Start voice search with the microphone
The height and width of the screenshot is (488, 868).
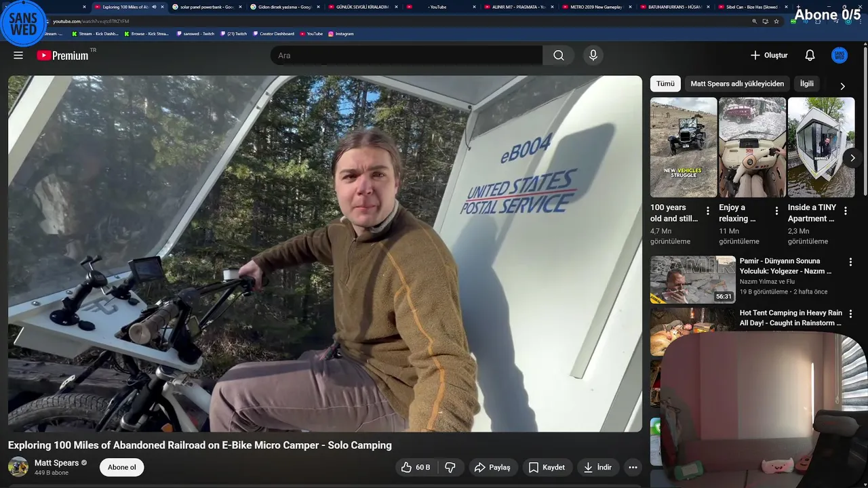[593, 56]
